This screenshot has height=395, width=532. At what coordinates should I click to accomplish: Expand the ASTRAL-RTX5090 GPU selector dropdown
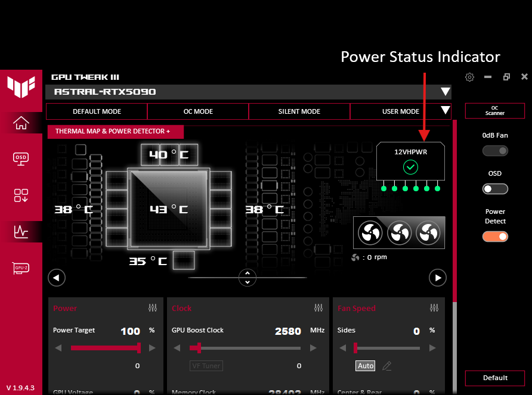(445, 92)
